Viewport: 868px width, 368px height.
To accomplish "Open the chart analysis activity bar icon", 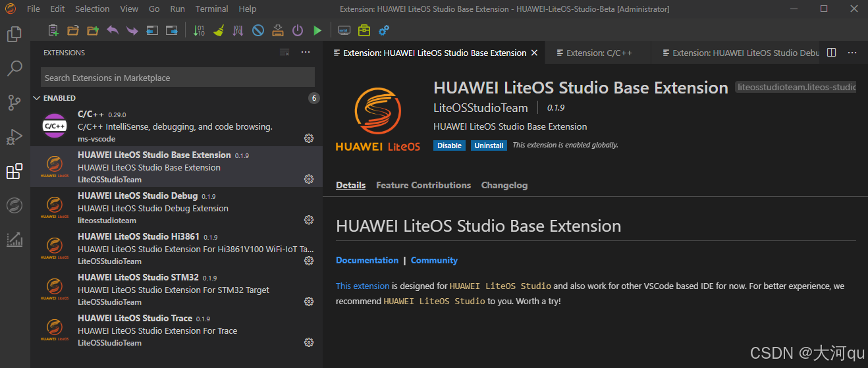I will [x=14, y=240].
